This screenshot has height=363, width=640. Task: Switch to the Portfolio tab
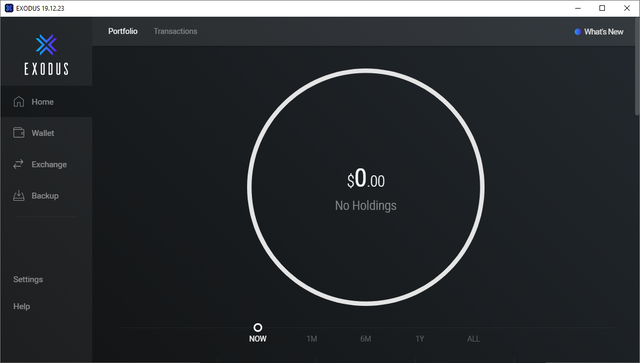point(123,31)
